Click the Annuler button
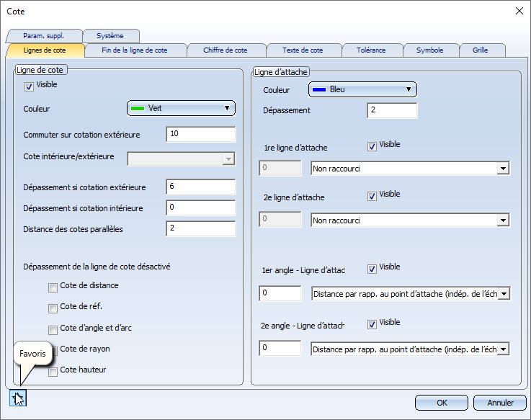Viewport: 531px width, 420px height. click(501, 403)
